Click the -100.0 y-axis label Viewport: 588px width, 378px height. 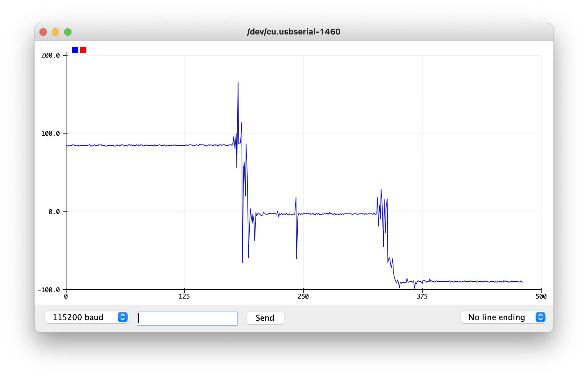tap(49, 290)
